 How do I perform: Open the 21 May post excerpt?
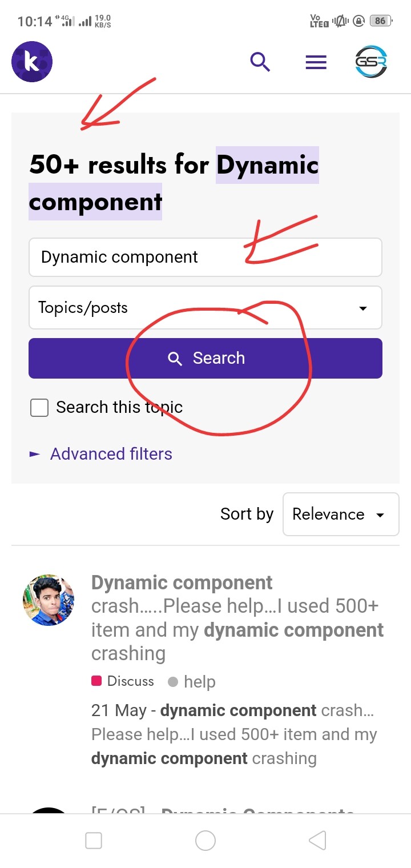[234, 734]
